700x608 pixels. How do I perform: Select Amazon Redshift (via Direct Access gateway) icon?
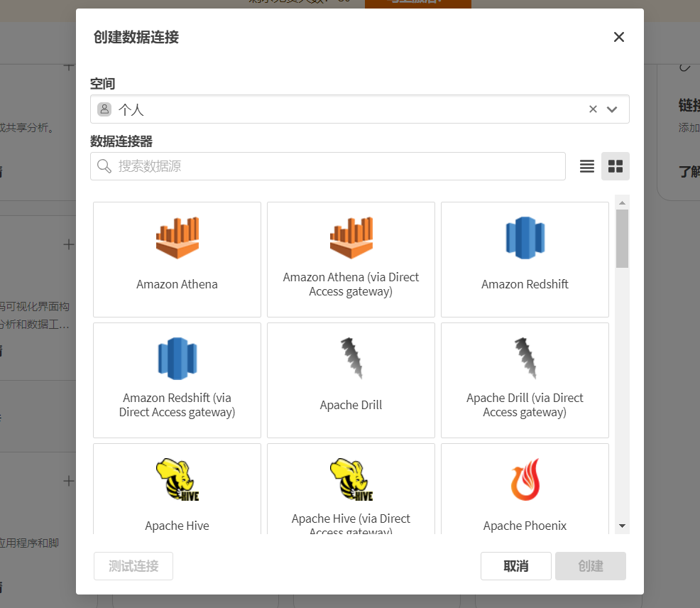[x=177, y=359]
